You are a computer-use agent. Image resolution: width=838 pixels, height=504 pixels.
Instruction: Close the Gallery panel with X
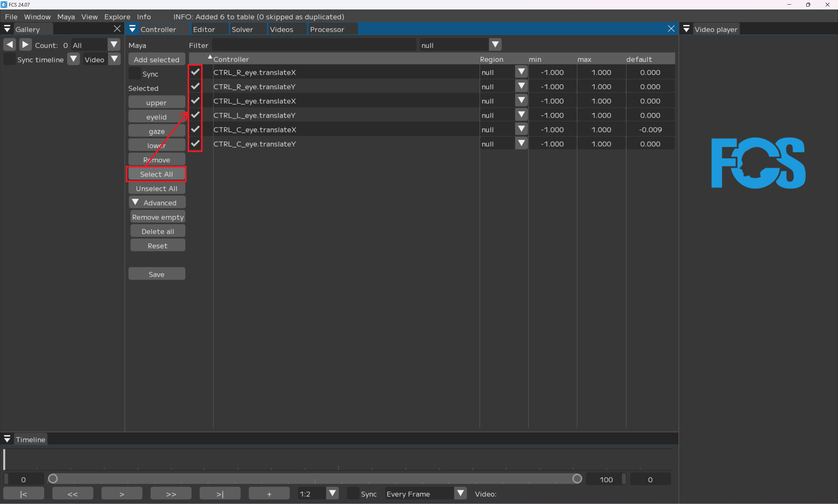coord(117,29)
